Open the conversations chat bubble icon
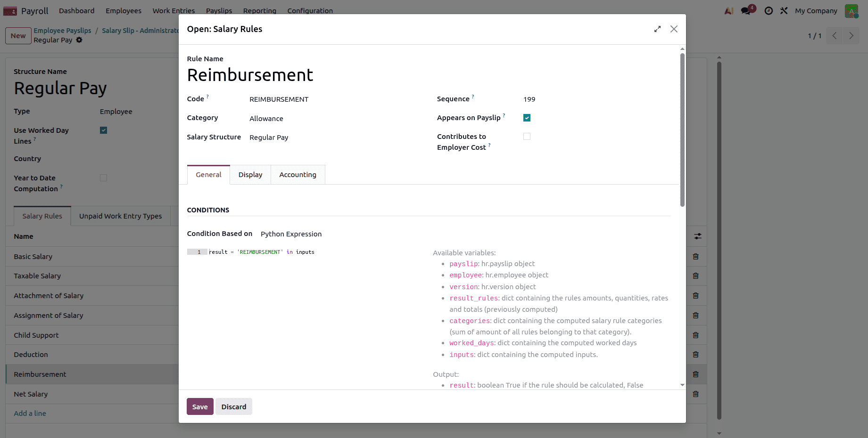 point(746,10)
